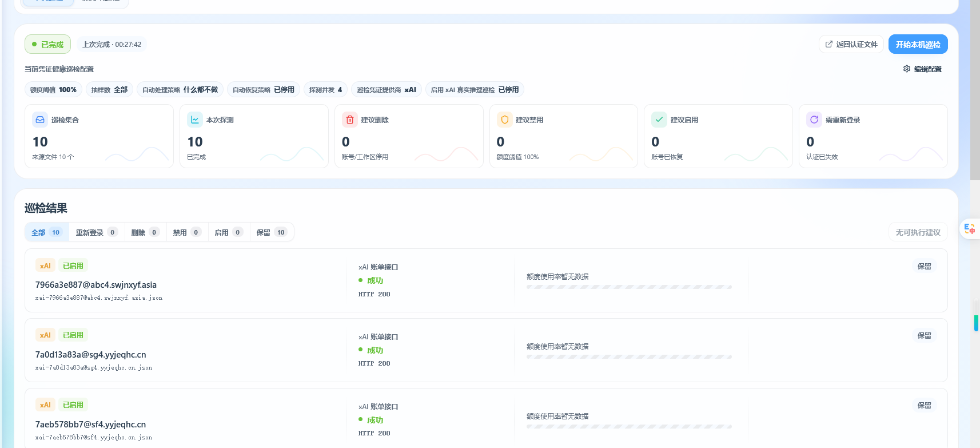Click the 启用 xAI 真实推理巡检 已停用 chip
980x448 pixels.
click(x=475, y=90)
